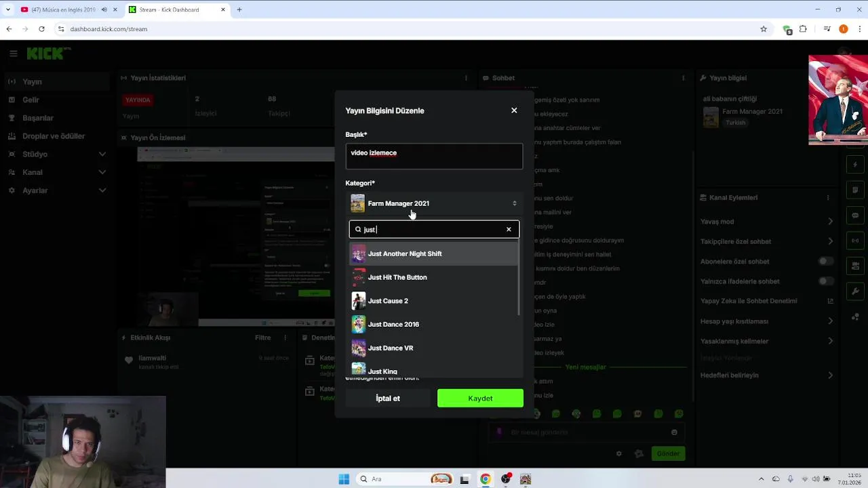Click the document quick-action icon
The image size is (868, 488).
click(855, 190)
